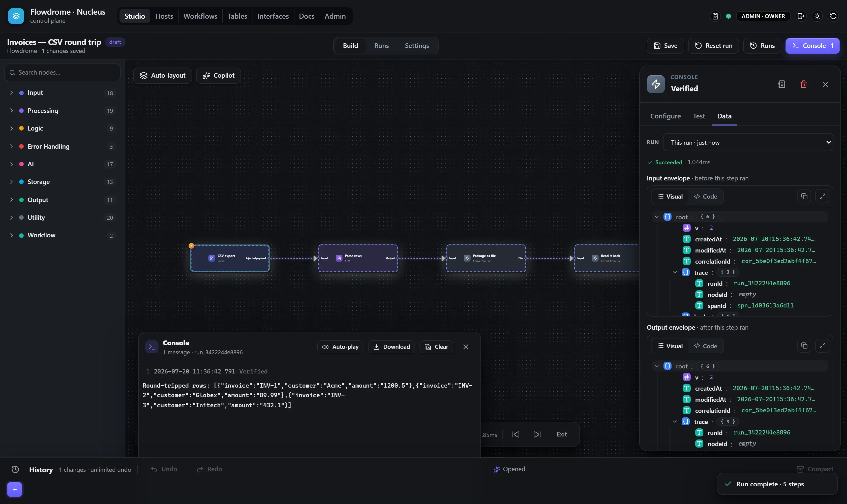Expand the AI node category
Image resolution: width=847 pixels, height=504 pixels.
coord(62,164)
